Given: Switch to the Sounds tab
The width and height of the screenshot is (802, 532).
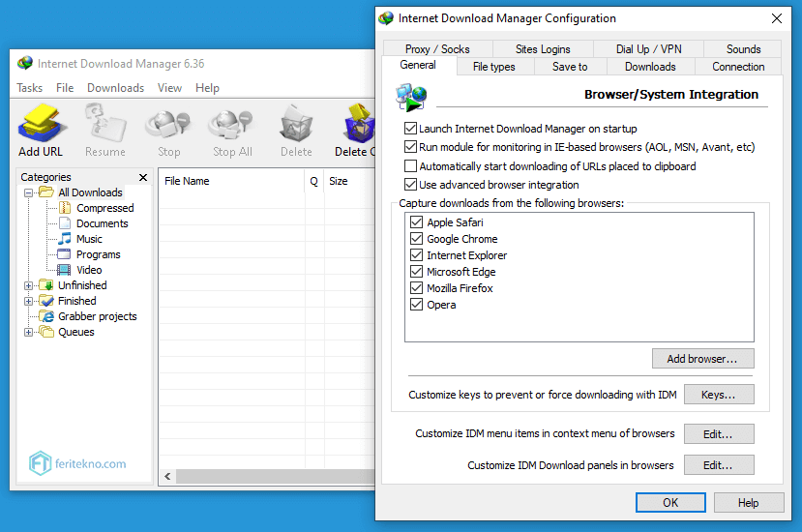Looking at the screenshot, I should pyautogui.click(x=743, y=49).
